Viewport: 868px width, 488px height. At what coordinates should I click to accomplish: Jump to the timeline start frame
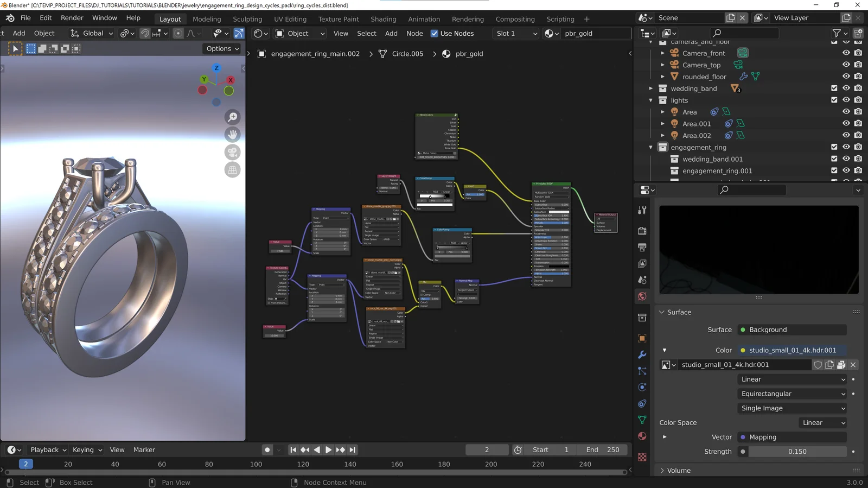coord(293,450)
